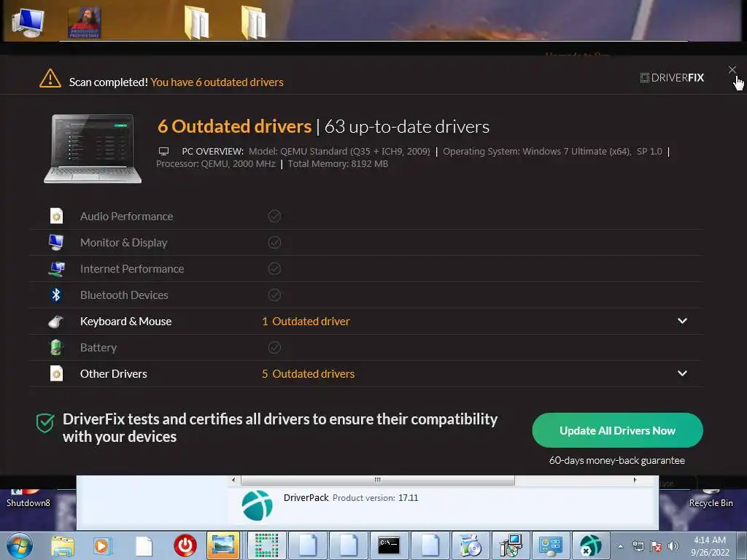Click the DriverPack teal logo in background window
The height and width of the screenshot is (560, 747).
point(258,505)
